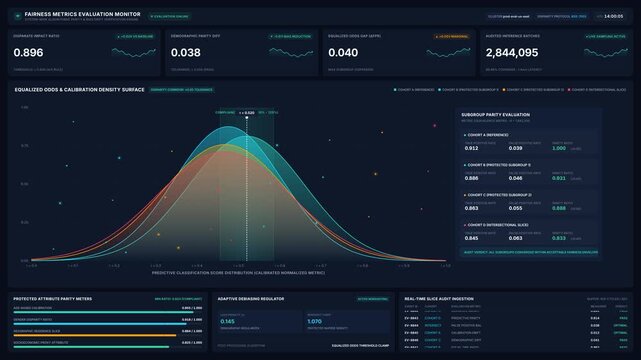This screenshot has height=360, width=641.
Task: Select the Cohort A (Reference) card header
Action: tap(486, 135)
